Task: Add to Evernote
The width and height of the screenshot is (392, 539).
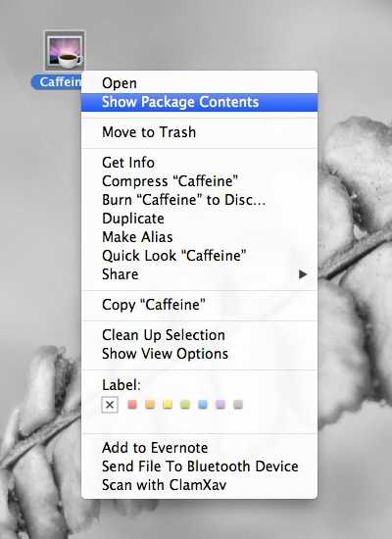Action: point(199,448)
